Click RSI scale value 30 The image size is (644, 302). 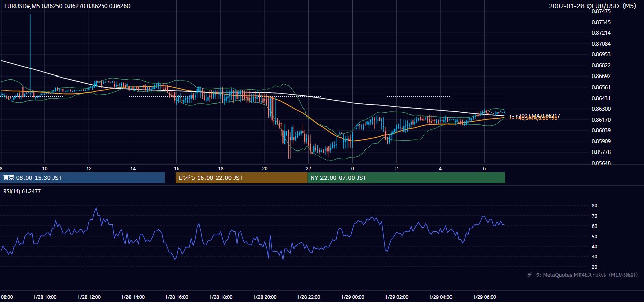coord(594,257)
